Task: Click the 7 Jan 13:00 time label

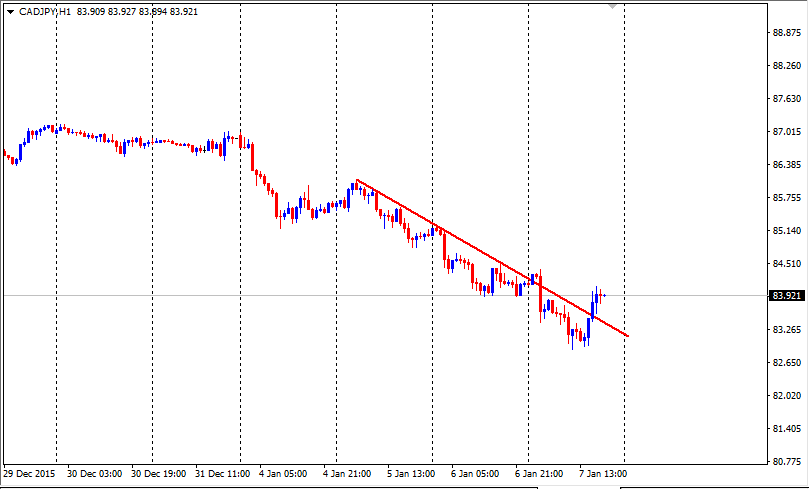Action: click(603, 474)
